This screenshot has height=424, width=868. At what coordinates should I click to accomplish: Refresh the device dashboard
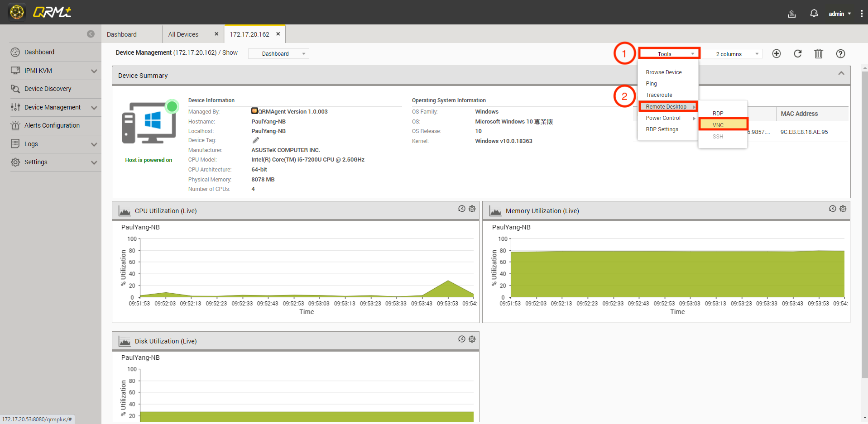pyautogui.click(x=797, y=54)
